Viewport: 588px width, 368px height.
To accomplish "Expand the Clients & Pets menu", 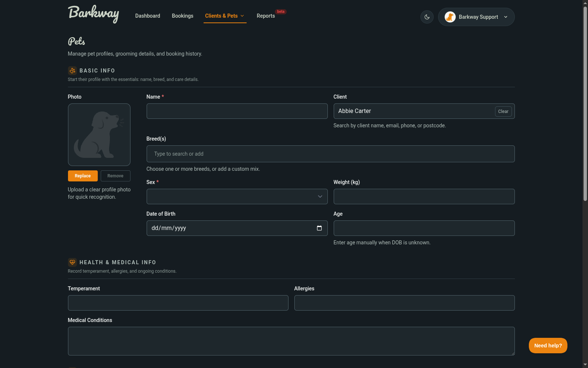I will (x=225, y=16).
